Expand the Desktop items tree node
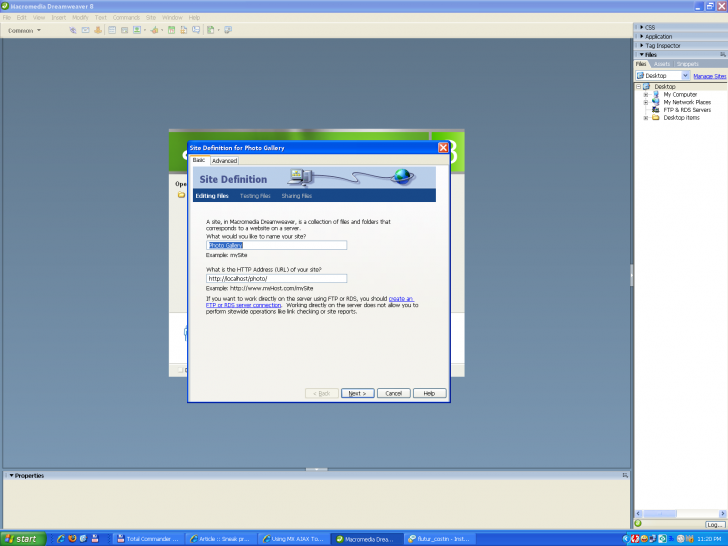Image resolution: width=728 pixels, height=546 pixels. click(x=646, y=118)
